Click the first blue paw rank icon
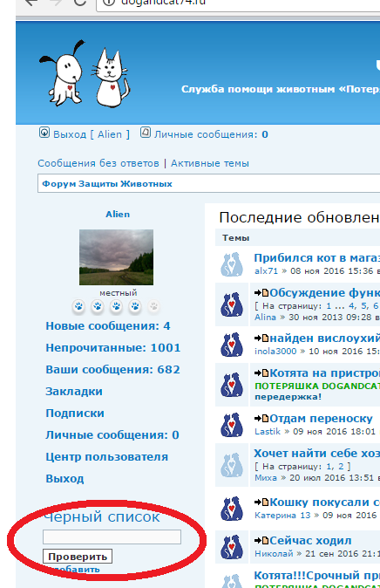 click(x=78, y=306)
